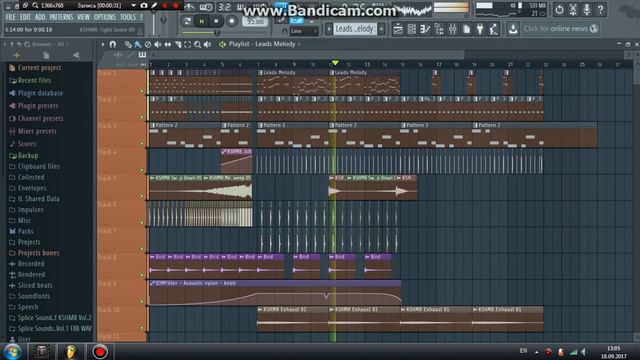Toggle mute LED on Track 4
This screenshot has width=640, height=360.
142,170
